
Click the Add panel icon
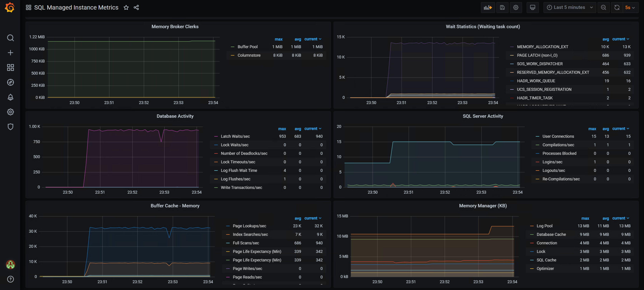pyautogui.click(x=488, y=8)
